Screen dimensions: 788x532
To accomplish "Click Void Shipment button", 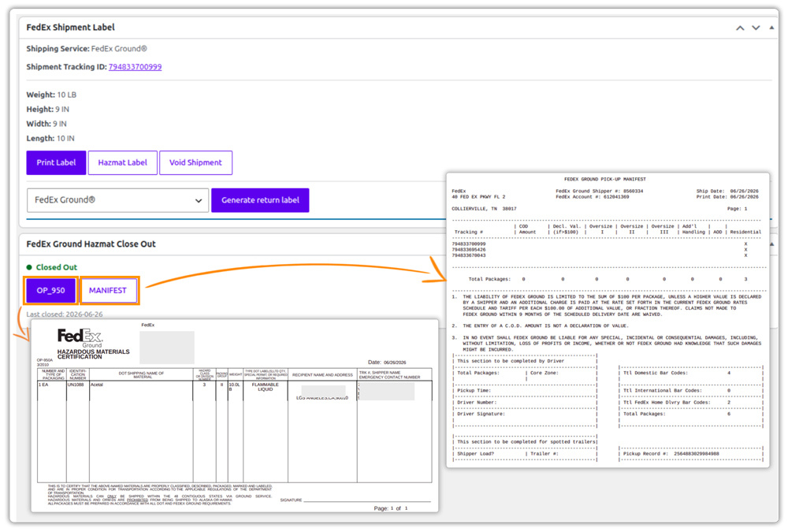I will 195,163.
